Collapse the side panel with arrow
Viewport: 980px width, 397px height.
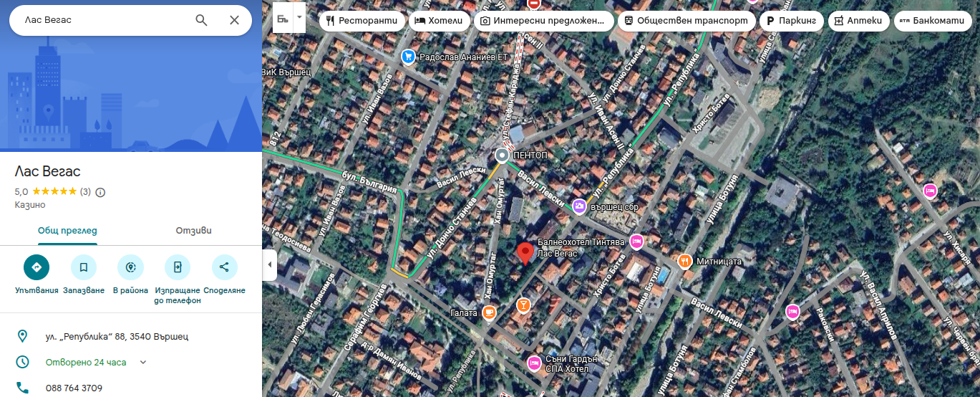270,264
